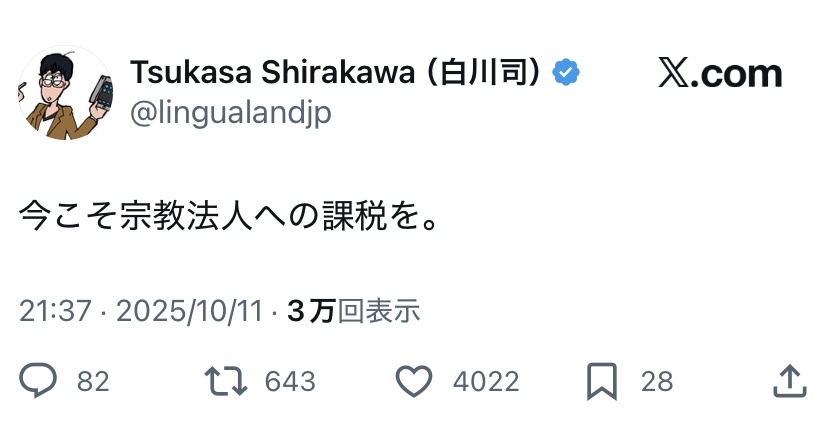View the 3万回表示 view count
Image resolution: width=828 pixels, height=438 pixels.
point(353,311)
